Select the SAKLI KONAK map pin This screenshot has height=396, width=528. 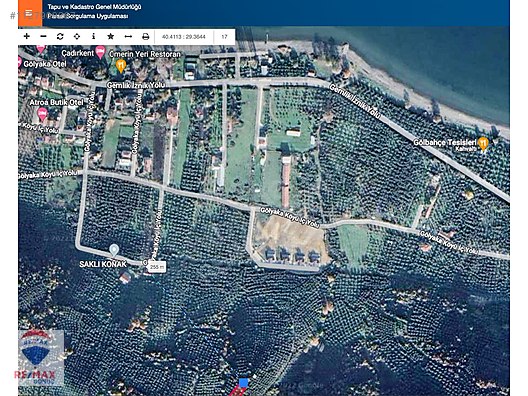pyautogui.click(x=114, y=250)
